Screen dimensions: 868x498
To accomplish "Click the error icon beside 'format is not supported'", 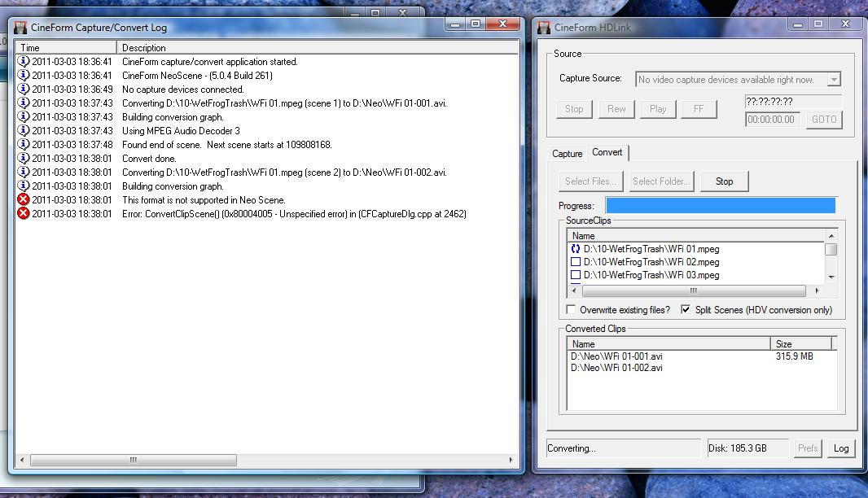I will coord(24,200).
